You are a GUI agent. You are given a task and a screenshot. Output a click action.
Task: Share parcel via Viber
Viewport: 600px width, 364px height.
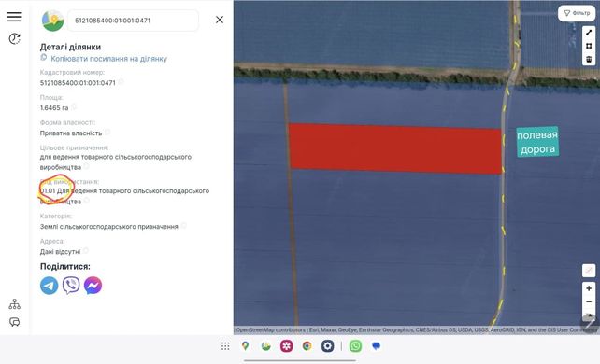[x=71, y=286]
